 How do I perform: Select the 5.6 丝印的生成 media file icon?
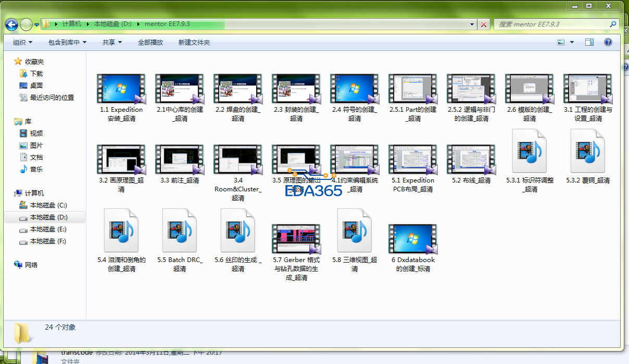[238, 230]
